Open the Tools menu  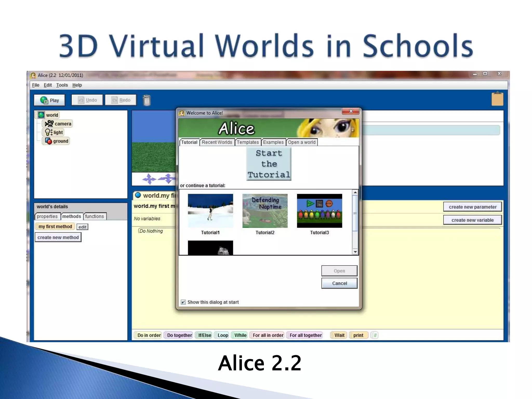pyautogui.click(x=62, y=85)
